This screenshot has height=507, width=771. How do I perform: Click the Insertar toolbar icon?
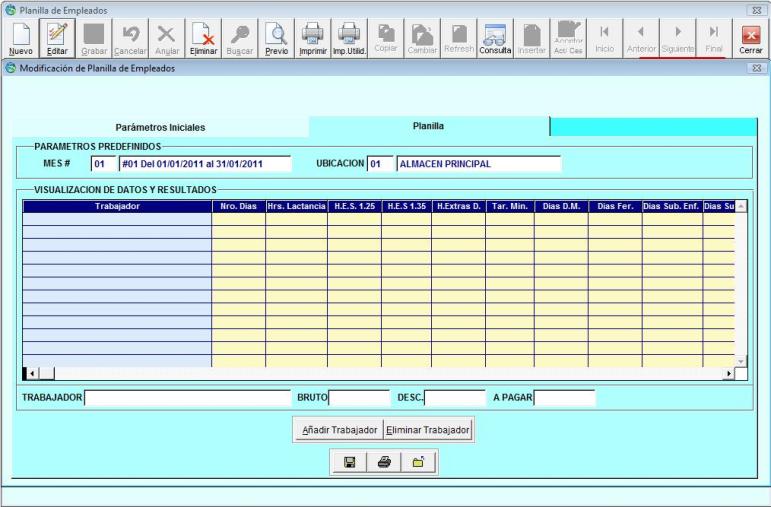[532, 39]
